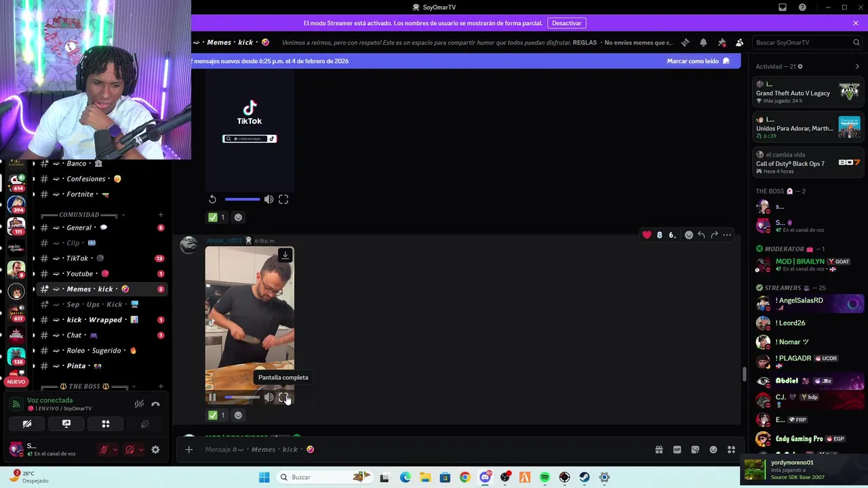
Task: Open the Call of Duty Black Ops 7 activity
Action: point(807,163)
